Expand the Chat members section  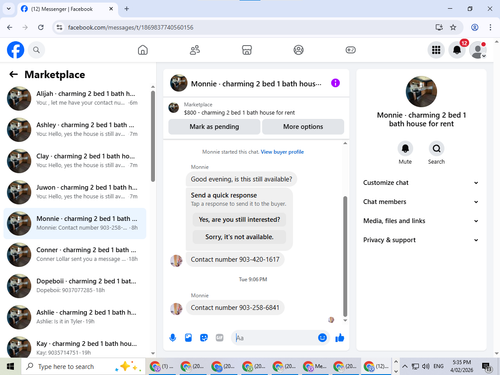coord(421,202)
